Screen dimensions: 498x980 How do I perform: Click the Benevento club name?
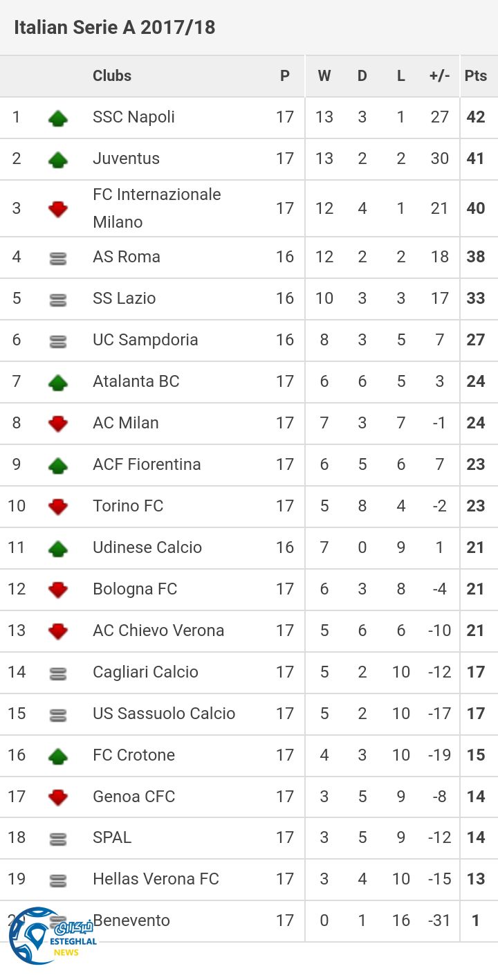pyautogui.click(x=133, y=920)
